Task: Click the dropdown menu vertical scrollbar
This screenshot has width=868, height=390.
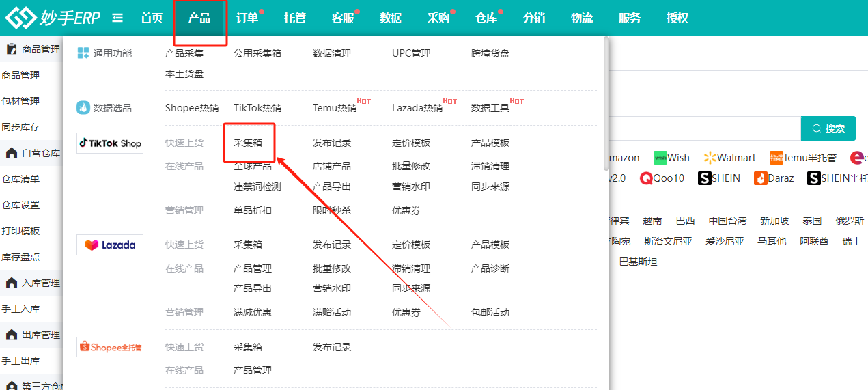Action: pos(605,102)
